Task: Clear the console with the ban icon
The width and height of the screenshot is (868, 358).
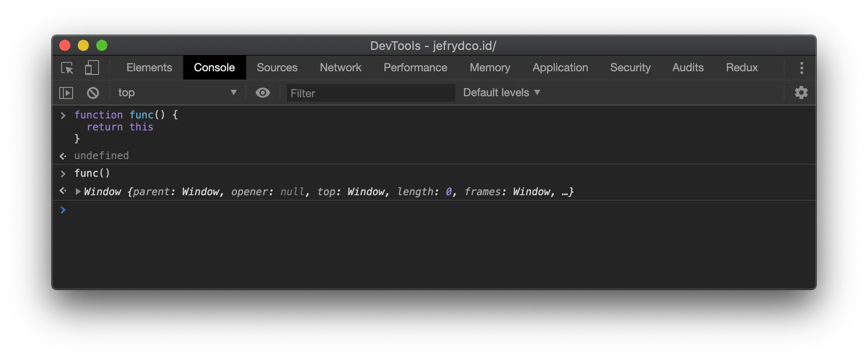Action: tap(93, 93)
